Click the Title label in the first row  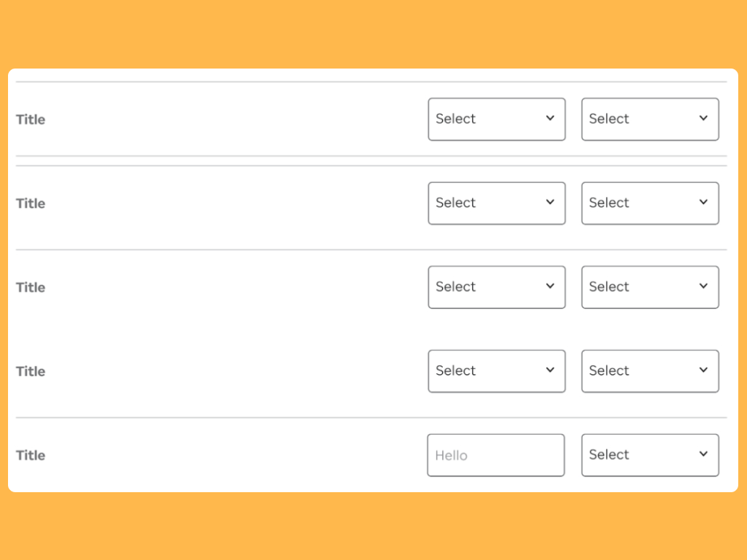(x=31, y=120)
